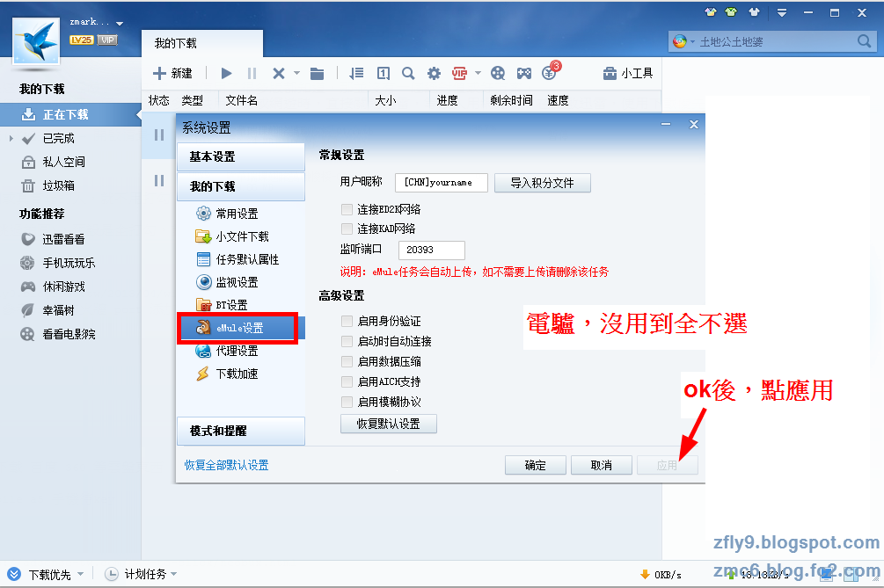Viewport: 884px width, 588px height.
Task: Toggle 启动时自动连接 checkbox
Action: point(347,341)
